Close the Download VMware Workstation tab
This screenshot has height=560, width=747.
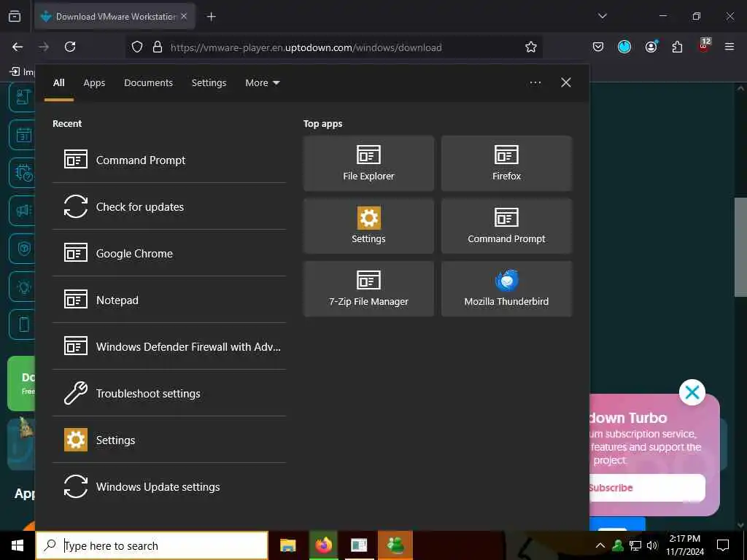pos(184,16)
